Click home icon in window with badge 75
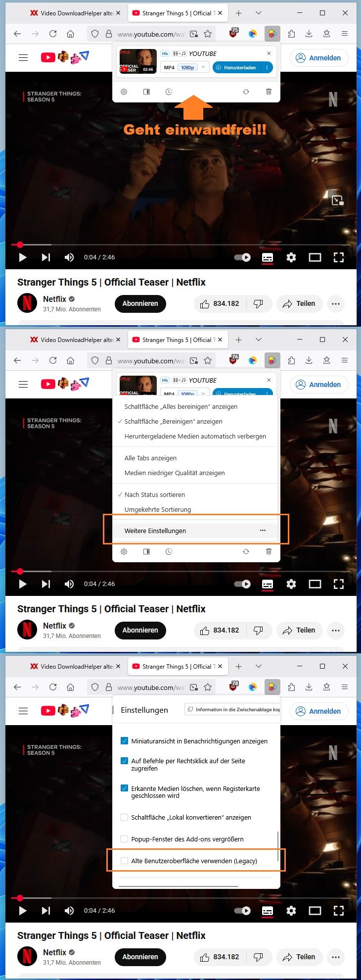The width and height of the screenshot is (361, 980). click(70, 34)
